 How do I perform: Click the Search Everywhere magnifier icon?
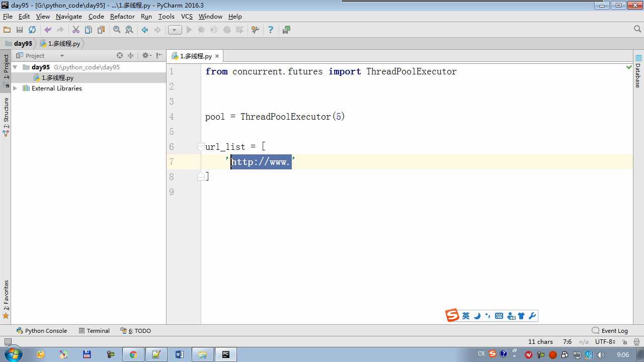[x=637, y=30]
